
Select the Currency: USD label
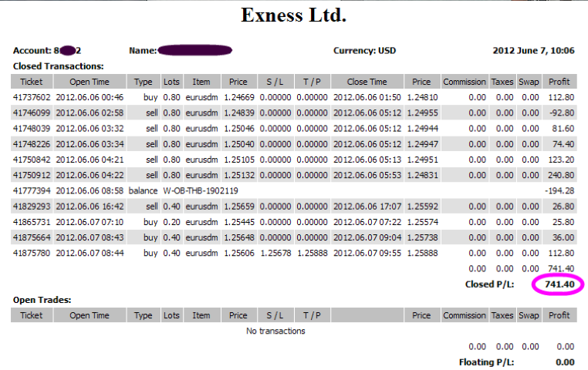(x=364, y=51)
